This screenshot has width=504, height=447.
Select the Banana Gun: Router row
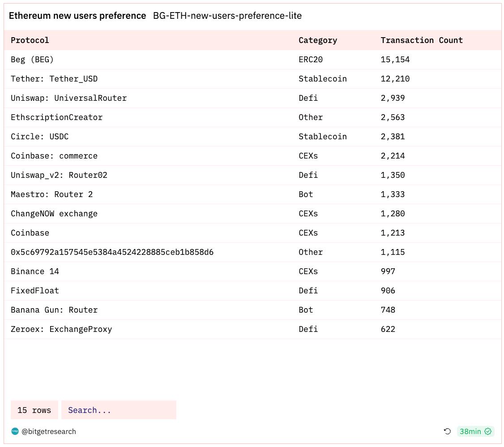point(252,310)
